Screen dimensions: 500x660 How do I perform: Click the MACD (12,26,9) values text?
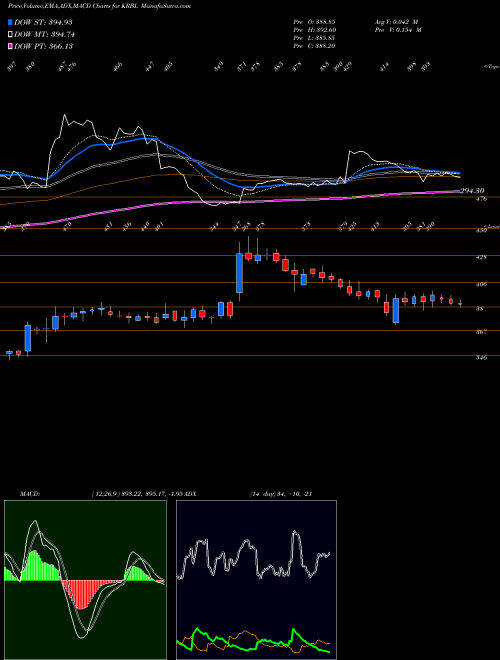[137, 494]
